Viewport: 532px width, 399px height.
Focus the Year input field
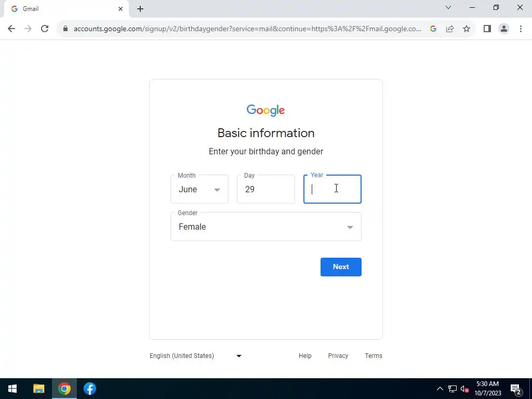pyautogui.click(x=332, y=189)
